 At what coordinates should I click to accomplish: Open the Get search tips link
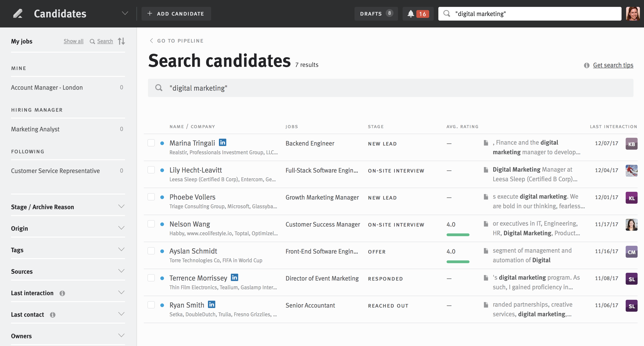613,65
